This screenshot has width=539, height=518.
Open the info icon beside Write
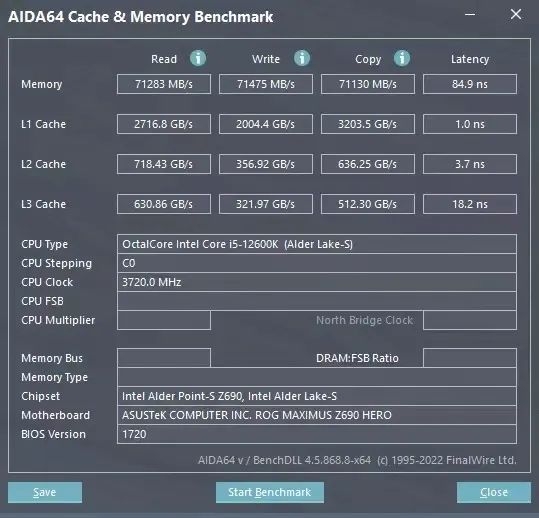click(x=302, y=58)
